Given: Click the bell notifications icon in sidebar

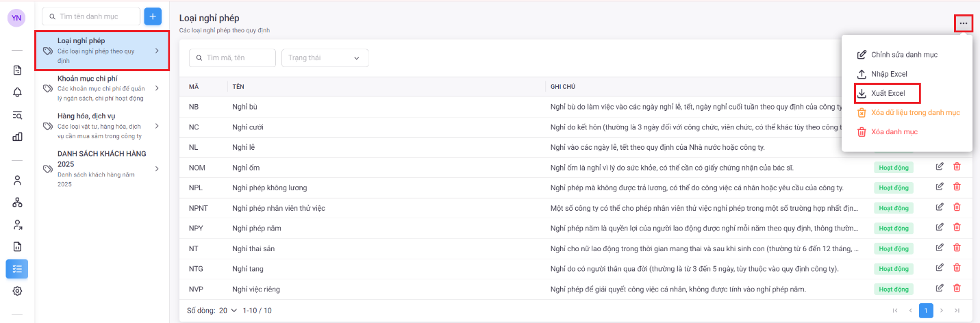Looking at the screenshot, I should (x=17, y=92).
